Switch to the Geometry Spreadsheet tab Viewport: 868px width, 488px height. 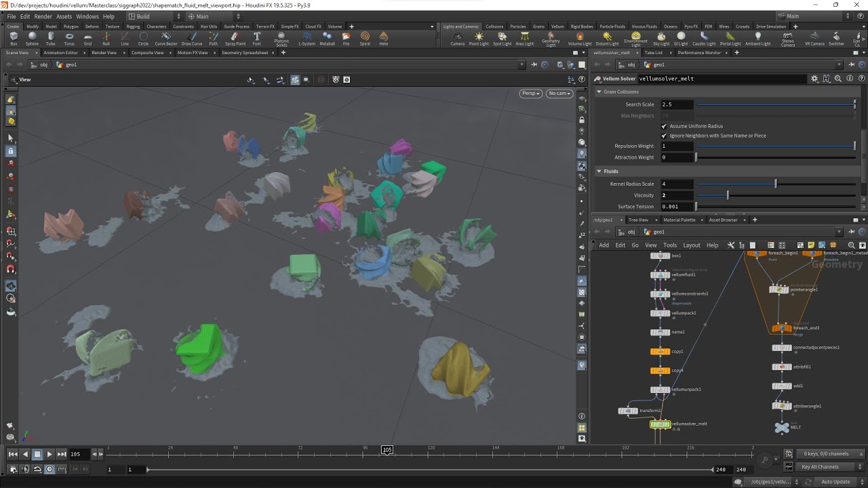coord(245,52)
